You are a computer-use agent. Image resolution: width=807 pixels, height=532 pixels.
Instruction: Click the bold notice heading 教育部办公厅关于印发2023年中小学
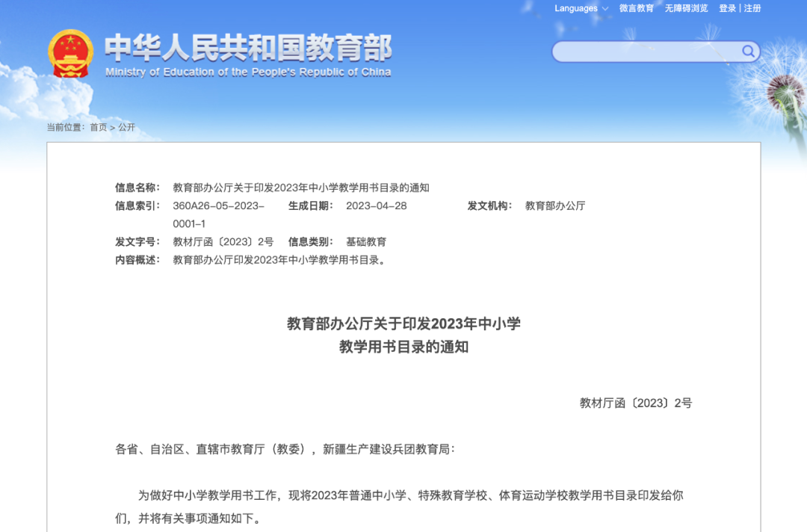coord(403,324)
